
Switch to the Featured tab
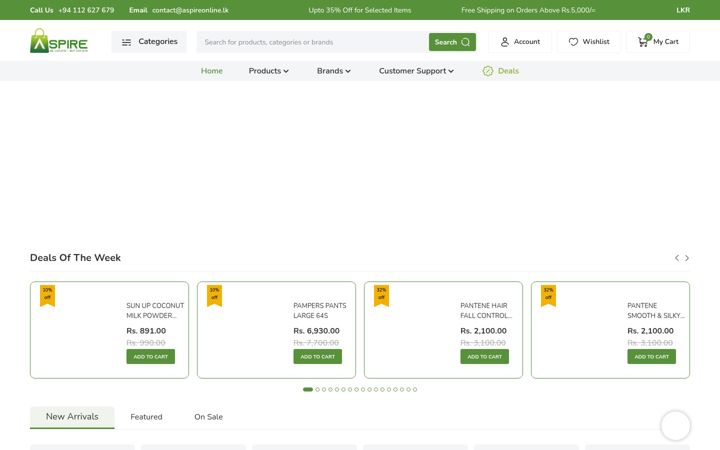[x=146, y=417]
